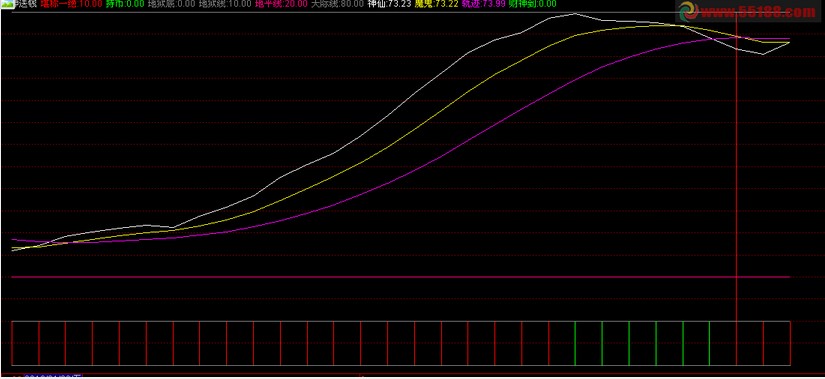This screenshot has width=825, height=379.
Task: Click the horizontal magenta 20.00 baseline
Action: coord(400,276)
